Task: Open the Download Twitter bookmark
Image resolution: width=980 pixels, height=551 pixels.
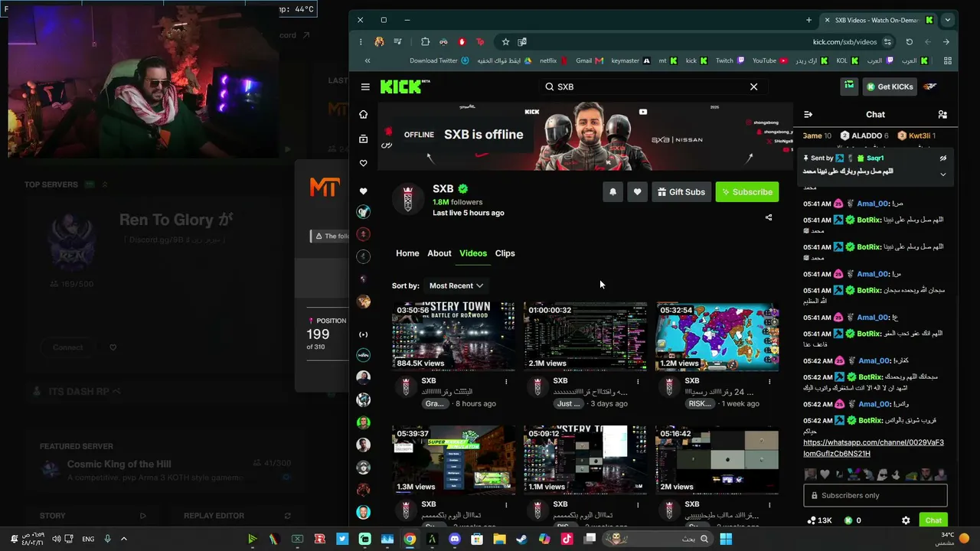Action: [439, 60]
